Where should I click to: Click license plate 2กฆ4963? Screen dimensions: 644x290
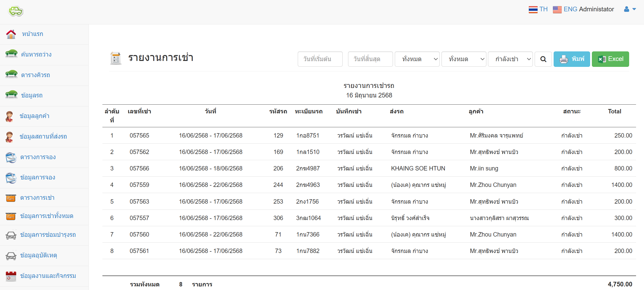pyautogui.click(x=308, y=185)
